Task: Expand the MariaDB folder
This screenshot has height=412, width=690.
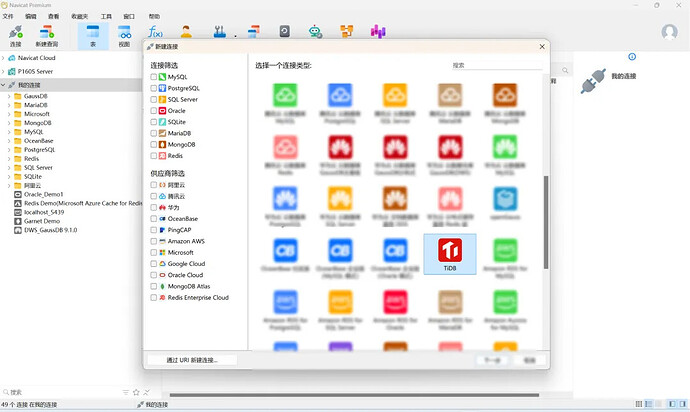Action: coord(9,105)
